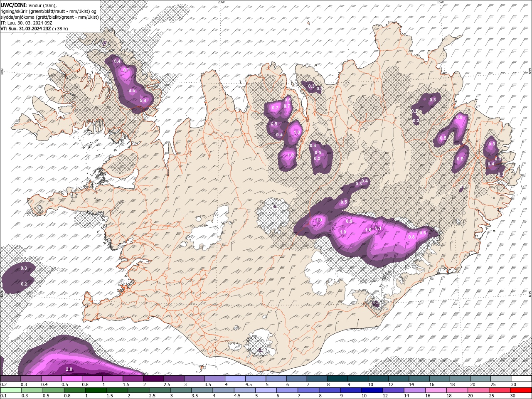Pick the 20 swatch in the top snow scale
The image size is (532, 399).
click(480, 379)
